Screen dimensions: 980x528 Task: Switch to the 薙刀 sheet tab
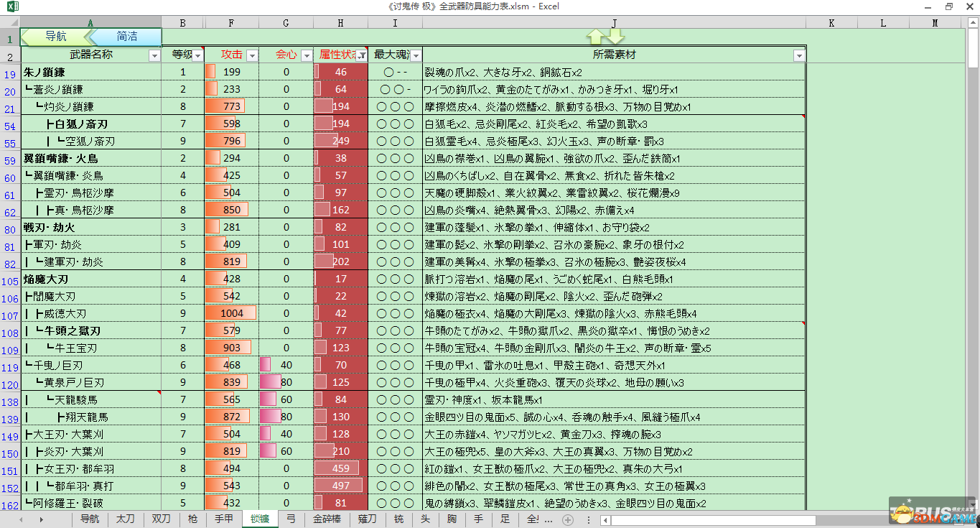pyautogui.click(x=367, y=519)
